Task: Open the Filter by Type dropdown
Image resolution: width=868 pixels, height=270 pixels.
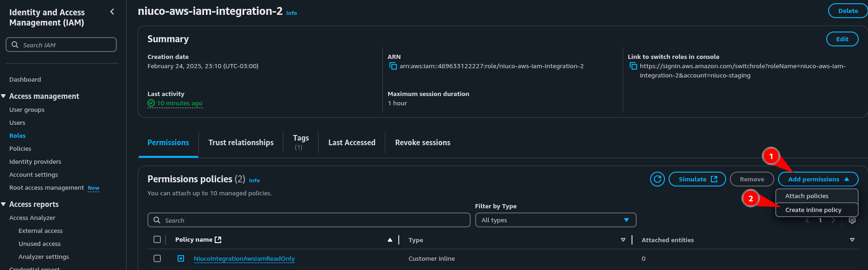Action: [x=555, y=220]
